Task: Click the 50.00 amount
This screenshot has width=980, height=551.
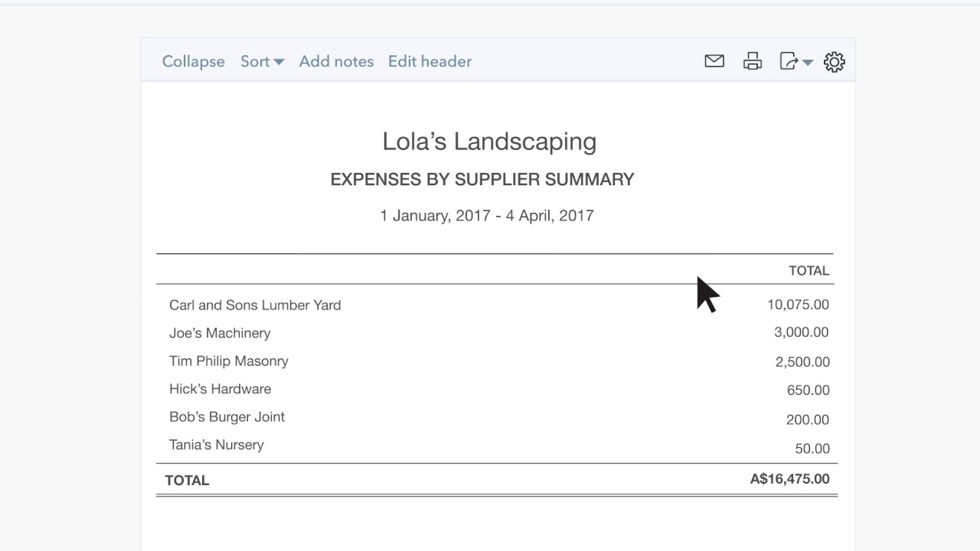Action: click(812, 448)
